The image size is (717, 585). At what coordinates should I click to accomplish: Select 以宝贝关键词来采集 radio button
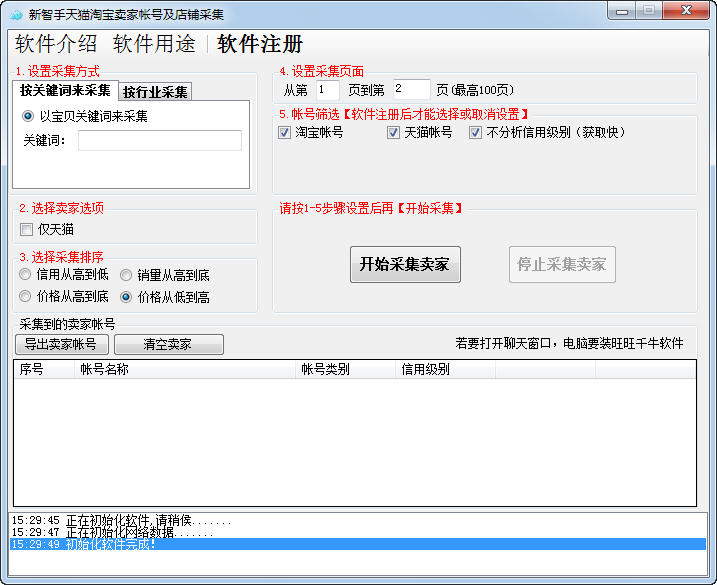click(28, 116)
